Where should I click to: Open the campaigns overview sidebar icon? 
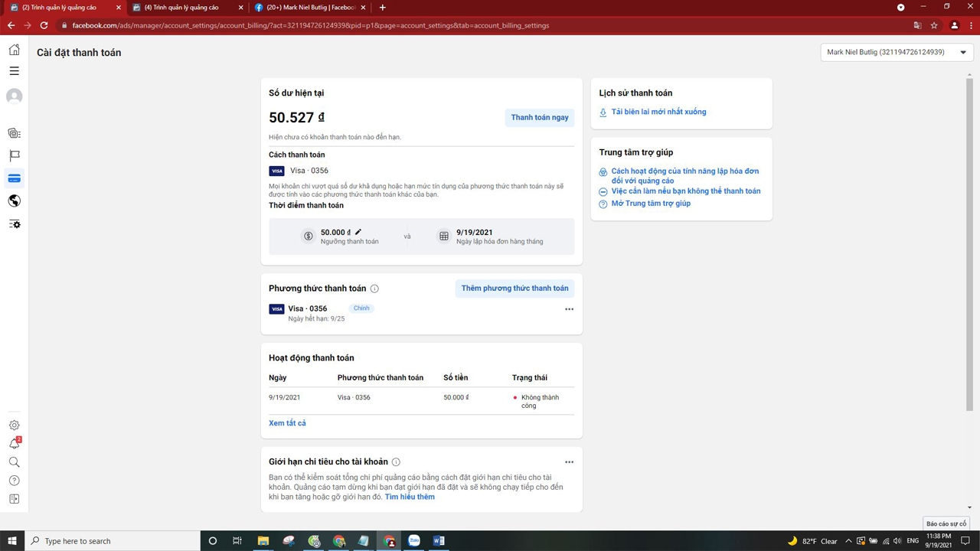(14, 133)
